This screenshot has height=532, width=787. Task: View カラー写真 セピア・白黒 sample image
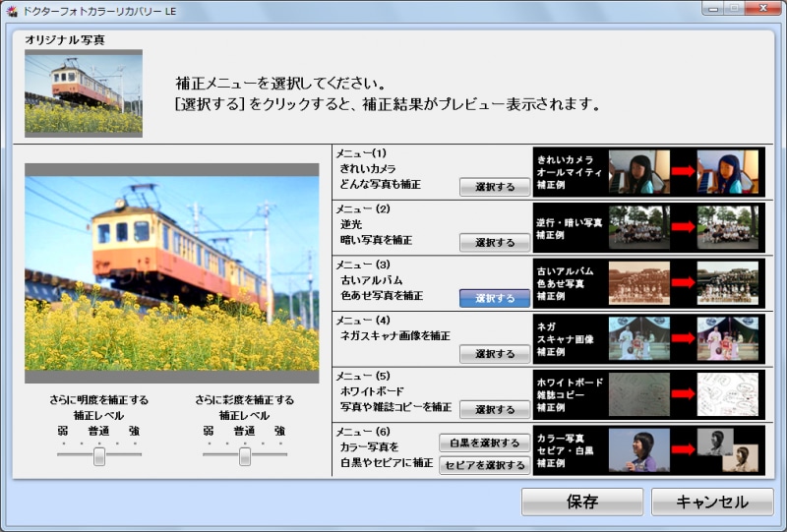648,450
